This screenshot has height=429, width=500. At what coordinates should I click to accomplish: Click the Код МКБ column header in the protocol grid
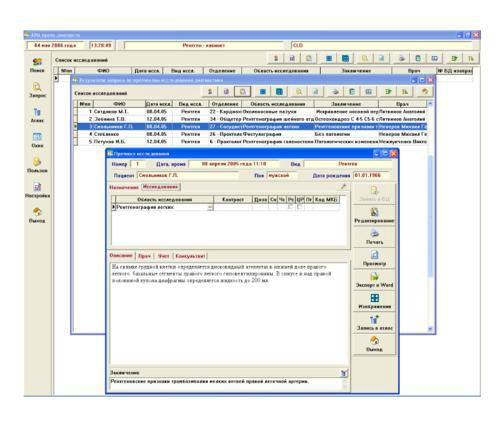(x=326, y=199)
